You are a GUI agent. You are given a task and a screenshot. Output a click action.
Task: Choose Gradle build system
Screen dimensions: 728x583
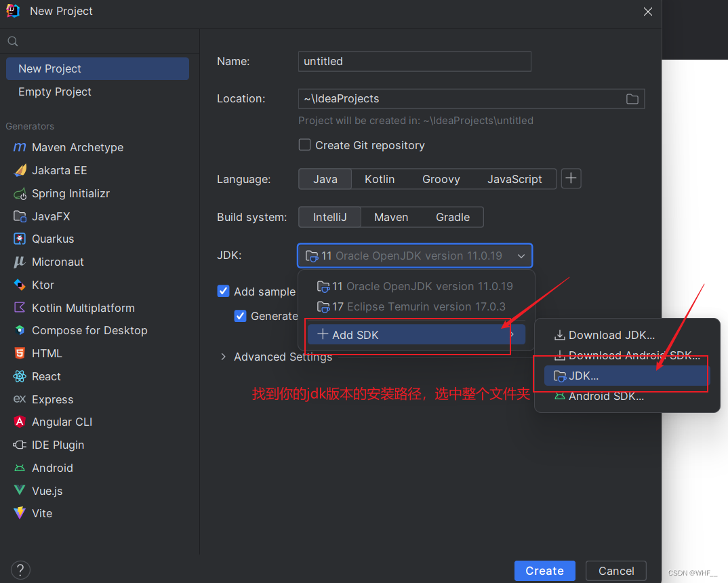[453, 217]
